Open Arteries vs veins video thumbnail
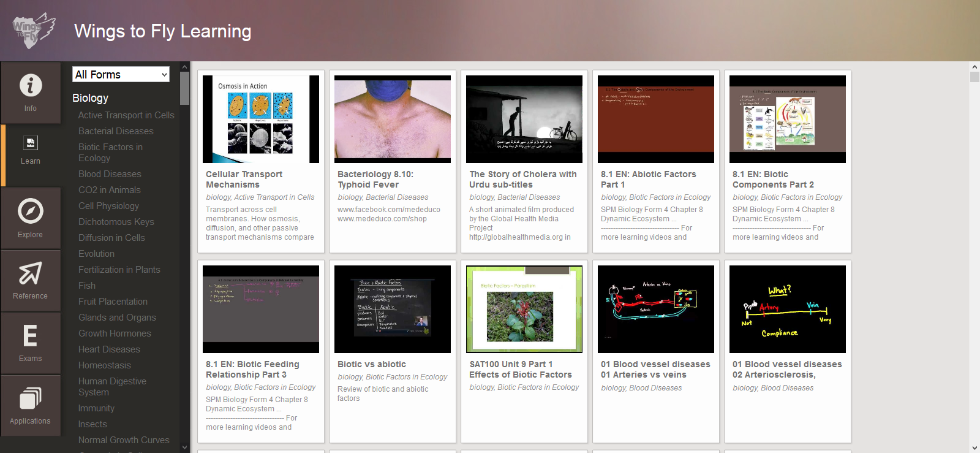Viewport: 980px width, 453px height. (656, 309)
